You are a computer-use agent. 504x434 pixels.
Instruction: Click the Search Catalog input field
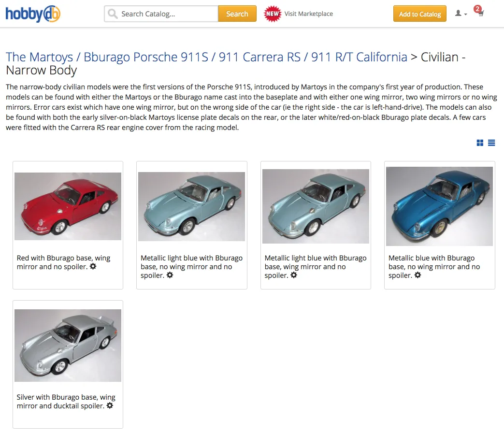click(161, 14)
